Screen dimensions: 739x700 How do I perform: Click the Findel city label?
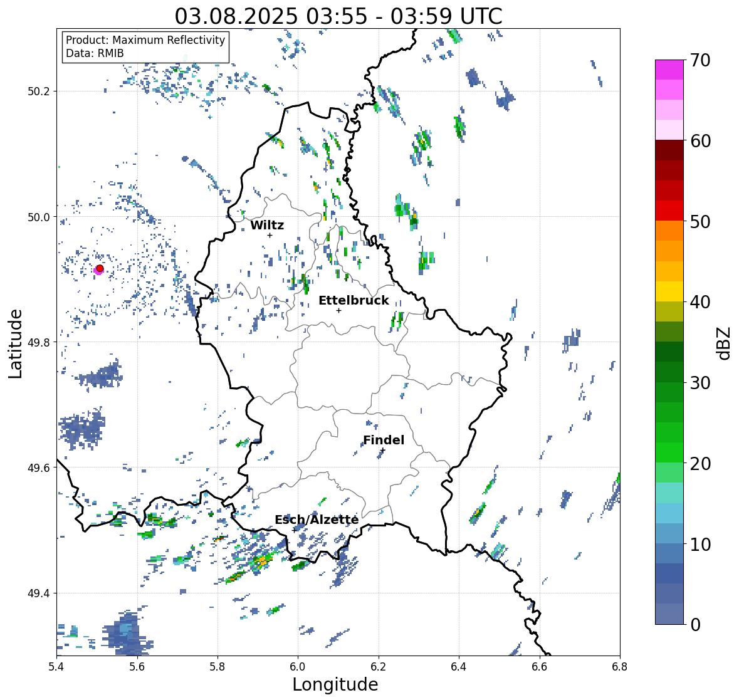click(384, 440)
